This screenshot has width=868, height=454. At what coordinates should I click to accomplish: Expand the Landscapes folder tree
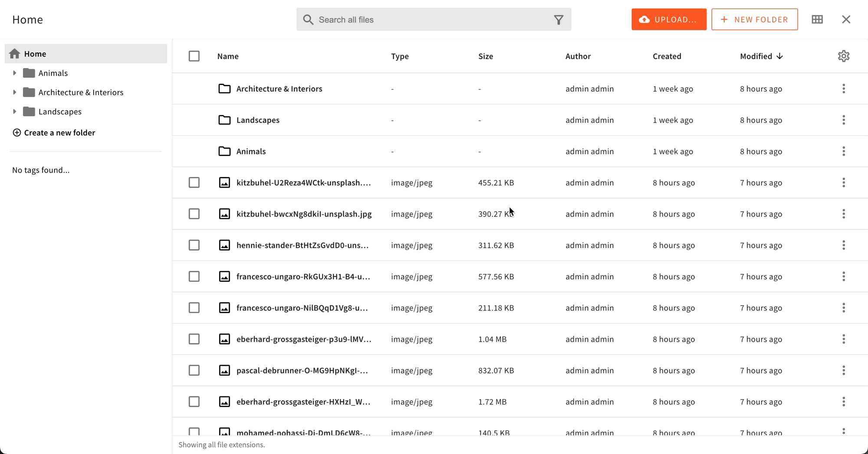14,111
